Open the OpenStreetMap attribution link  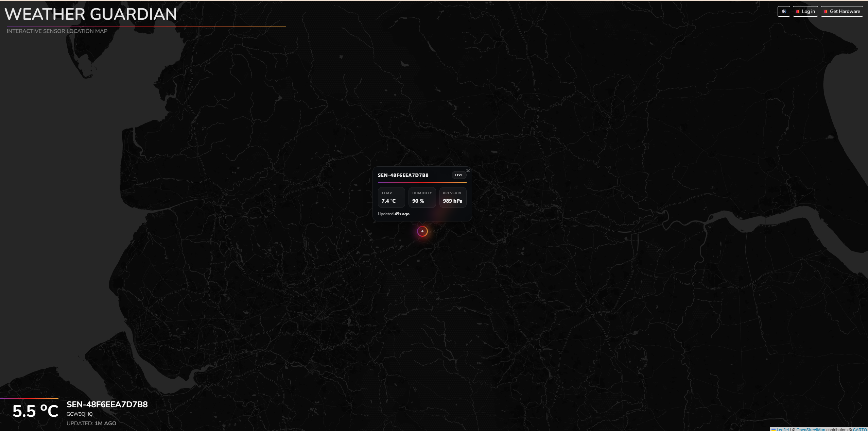810,429
